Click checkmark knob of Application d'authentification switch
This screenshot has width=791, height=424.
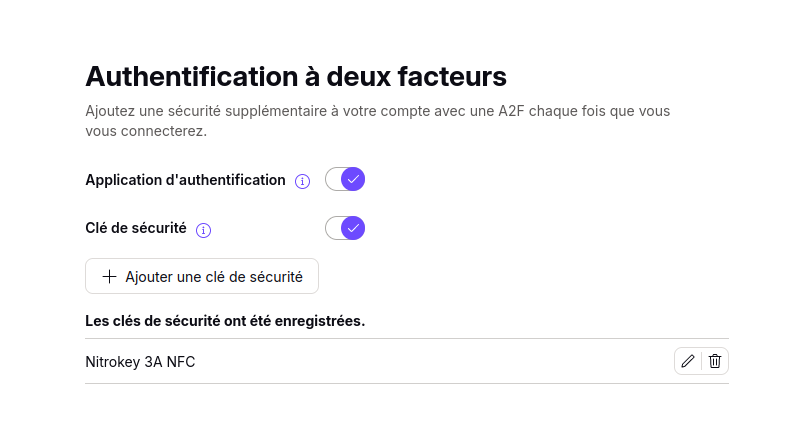pyautogui.click(x=353, y=179)
